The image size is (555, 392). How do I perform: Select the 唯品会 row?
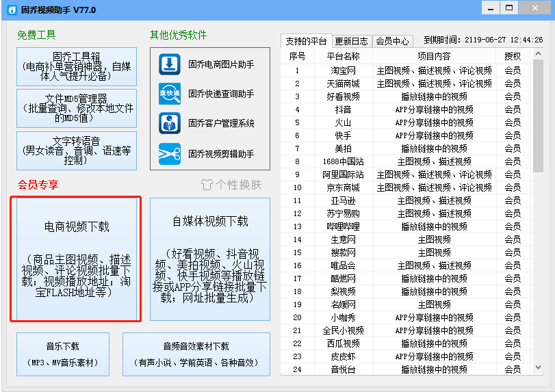(x=406, y=265)
